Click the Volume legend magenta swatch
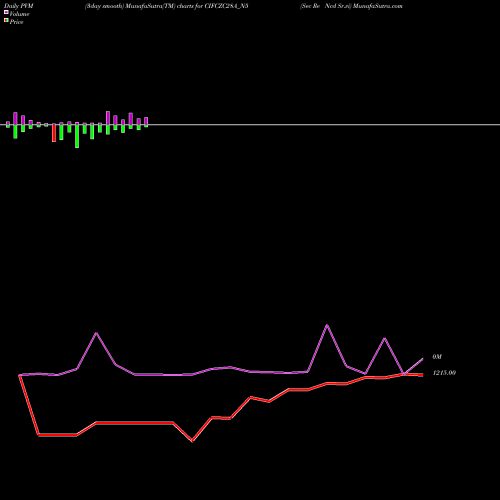The image size is (500, 500). tap(6, 12)
